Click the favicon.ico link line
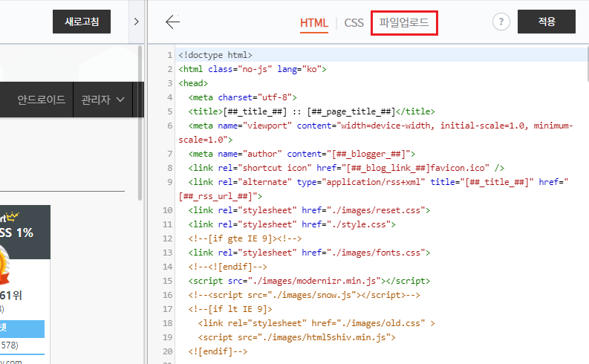589x364 pixels. (346, 168)
